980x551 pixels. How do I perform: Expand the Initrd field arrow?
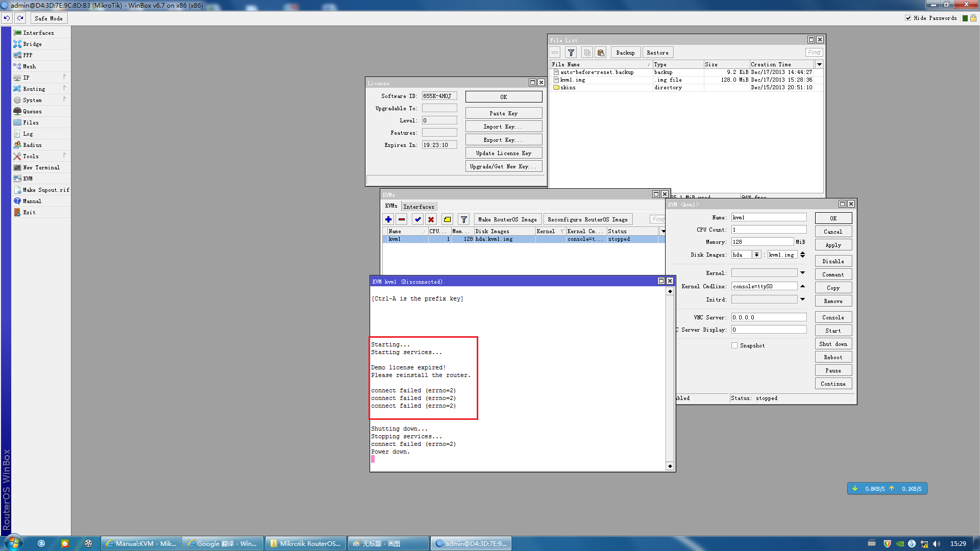click(802, 299)
